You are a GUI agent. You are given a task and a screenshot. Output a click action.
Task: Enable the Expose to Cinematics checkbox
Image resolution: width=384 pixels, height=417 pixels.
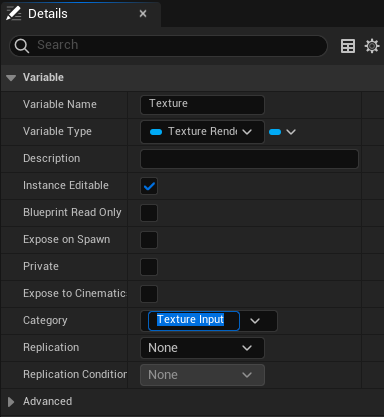(x=149, y=294)
